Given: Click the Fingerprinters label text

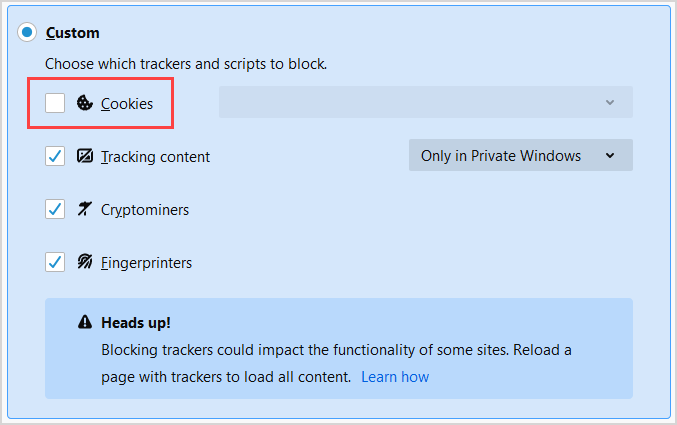Looking at the screenshot, I should pyautogui.click(x=146, y=262).
